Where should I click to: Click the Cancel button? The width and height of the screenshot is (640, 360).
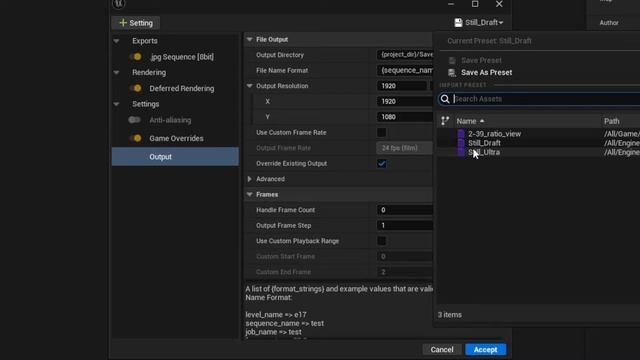[442, 349]
